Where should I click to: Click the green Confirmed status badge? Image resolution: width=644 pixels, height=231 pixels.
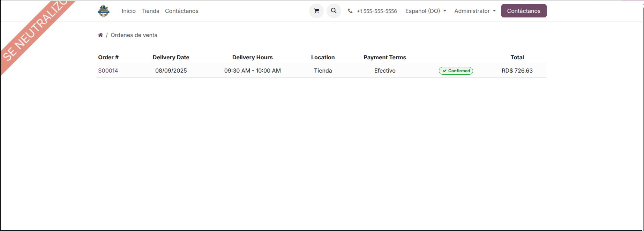click(x=456, y=71)
